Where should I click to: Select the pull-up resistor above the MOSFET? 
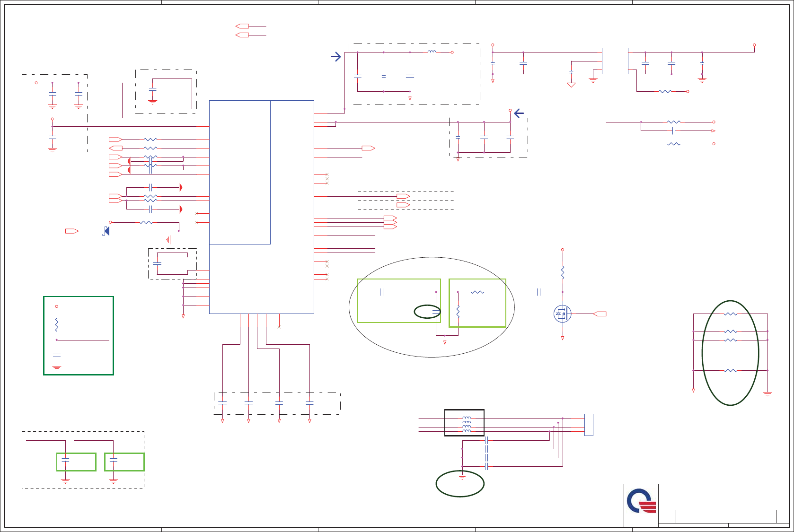click(563, 272)
